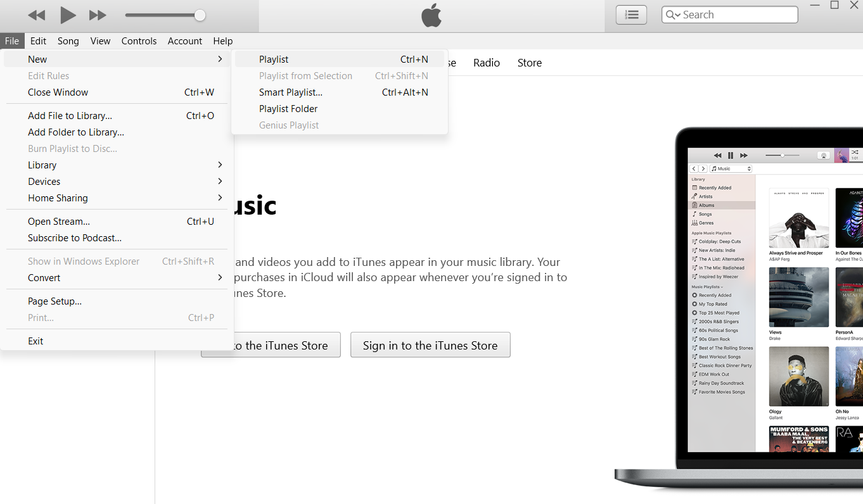Click the fast forward next icon
The height and width of the screenshot is (504, 863).
tap(98, 15)
